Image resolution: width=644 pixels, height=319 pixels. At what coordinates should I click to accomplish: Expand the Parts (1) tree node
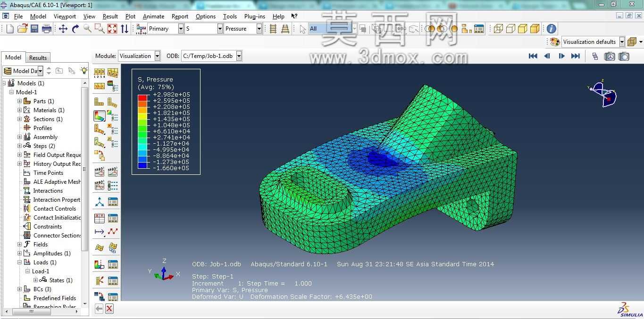click(19, 101)
